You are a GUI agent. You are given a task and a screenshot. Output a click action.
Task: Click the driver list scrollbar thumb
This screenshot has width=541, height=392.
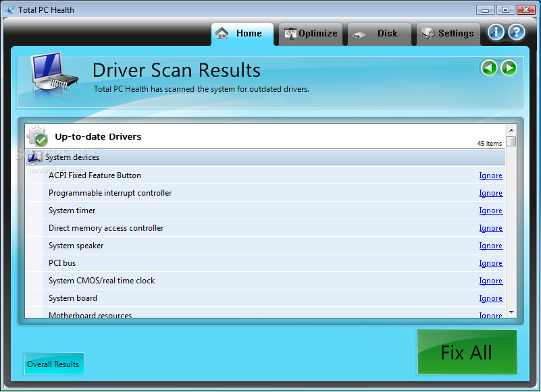[x=511, y=142]
